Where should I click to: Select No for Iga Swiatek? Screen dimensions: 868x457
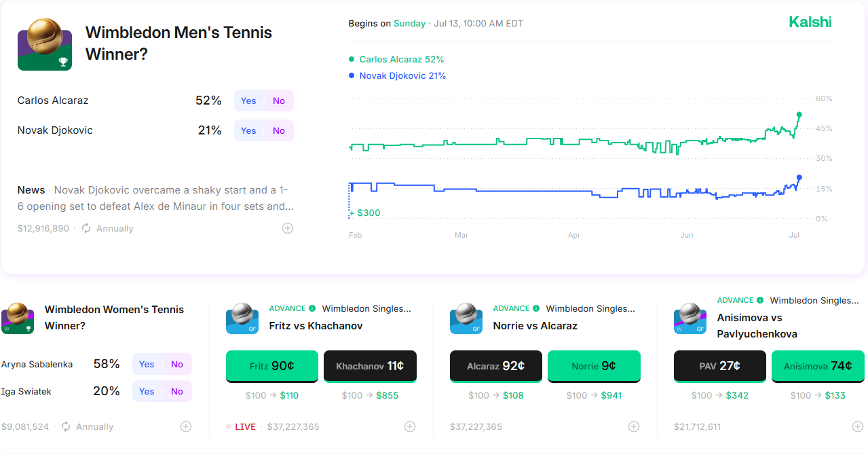click(177, 391)
